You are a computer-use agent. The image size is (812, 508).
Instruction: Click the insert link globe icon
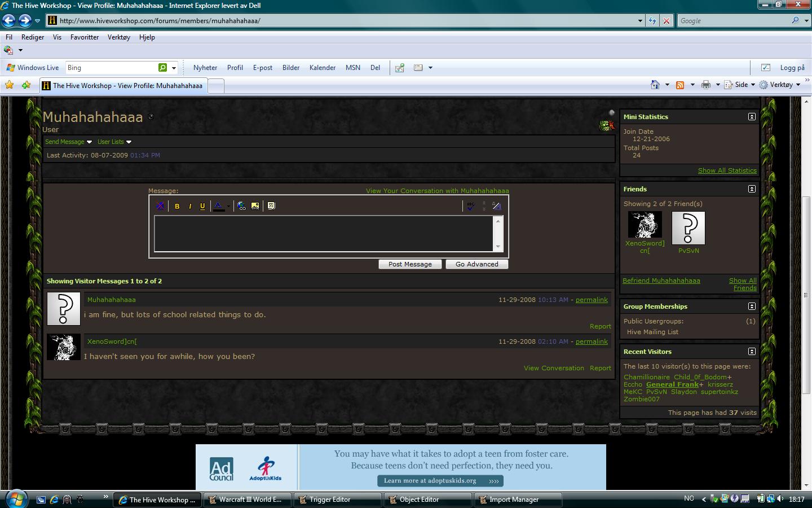[242, 206]
